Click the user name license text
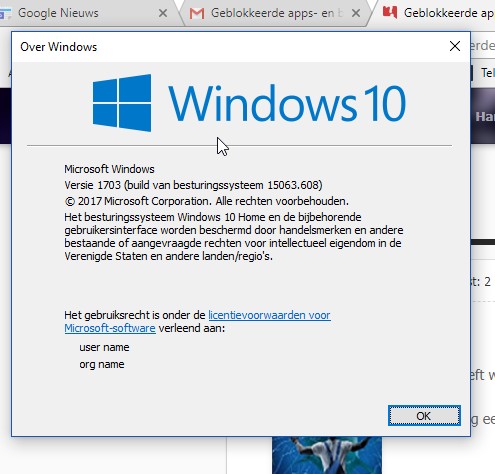This screenshot has width=495, height=474. coord(104,347)
